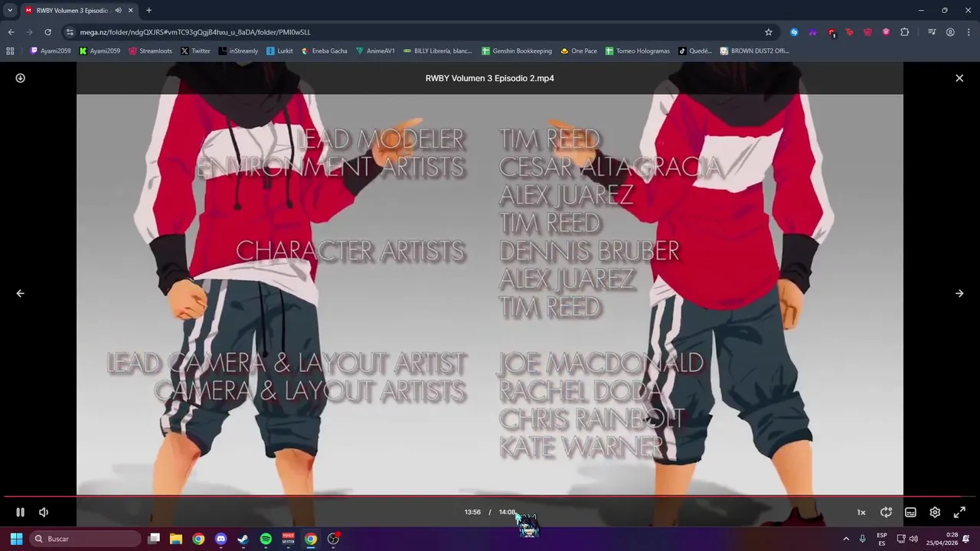This screenshot has height=551, width=980.
Task: Close the RWBY Volumen 3 browser tab
Action: click(x=130, y=11)
